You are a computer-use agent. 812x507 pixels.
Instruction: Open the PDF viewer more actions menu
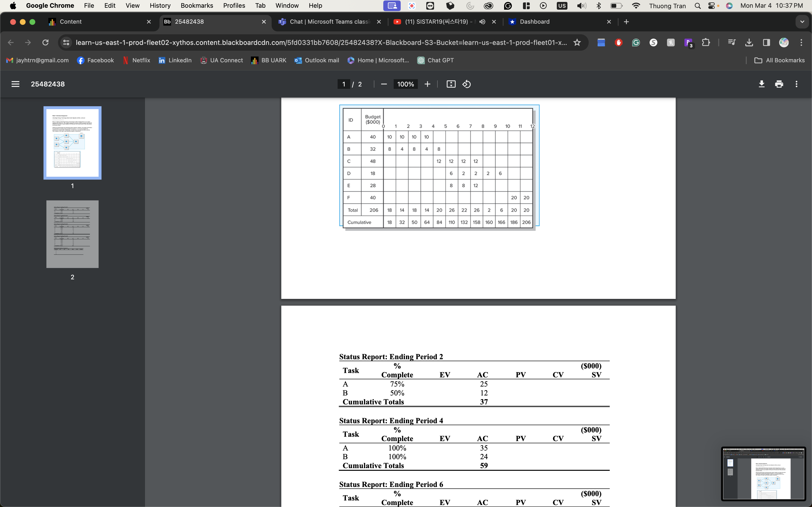pos(796,84)
